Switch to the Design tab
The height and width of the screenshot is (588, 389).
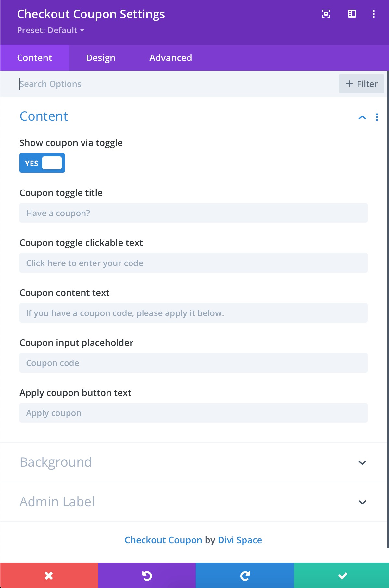point(101,58)
